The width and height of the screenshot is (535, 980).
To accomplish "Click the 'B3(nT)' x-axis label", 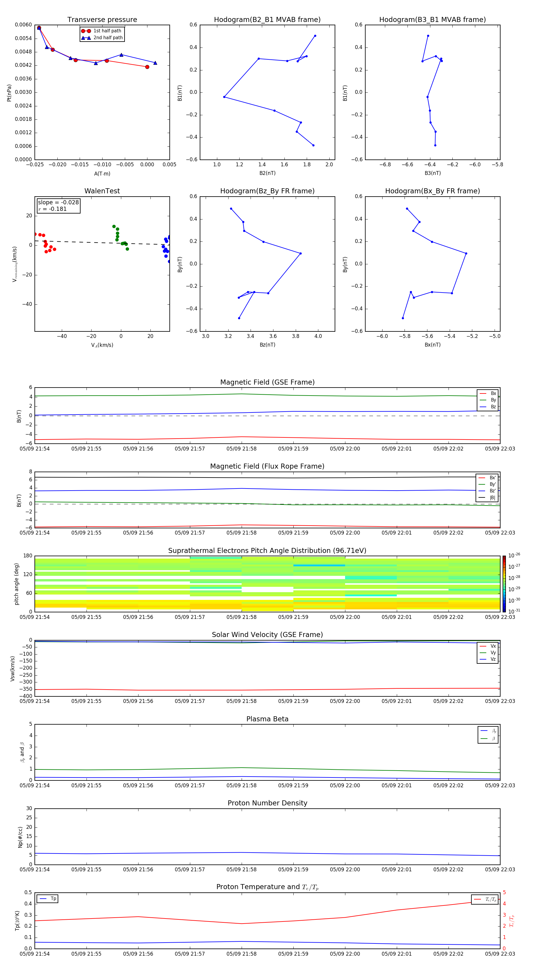I will (x=432, y=173).
